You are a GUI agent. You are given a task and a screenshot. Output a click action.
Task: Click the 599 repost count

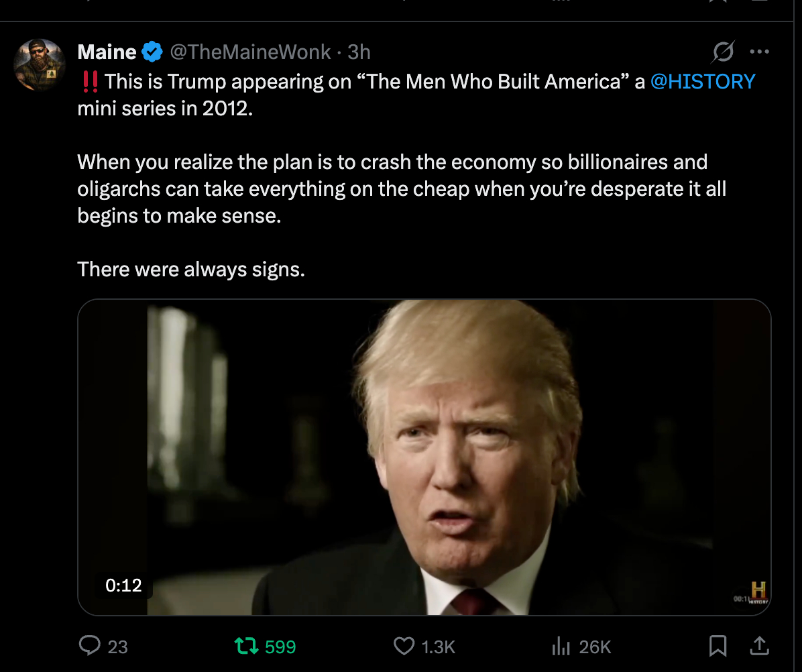click(280, 647)
